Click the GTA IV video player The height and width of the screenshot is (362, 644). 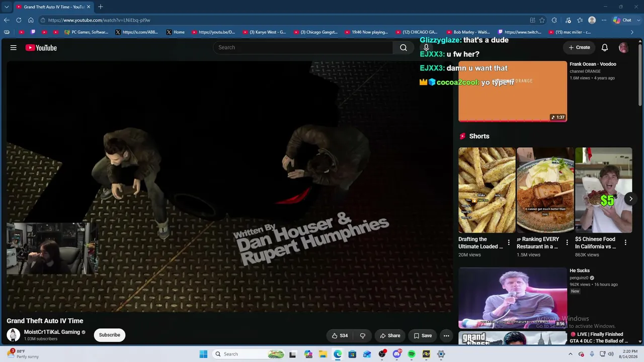point(229,186)
